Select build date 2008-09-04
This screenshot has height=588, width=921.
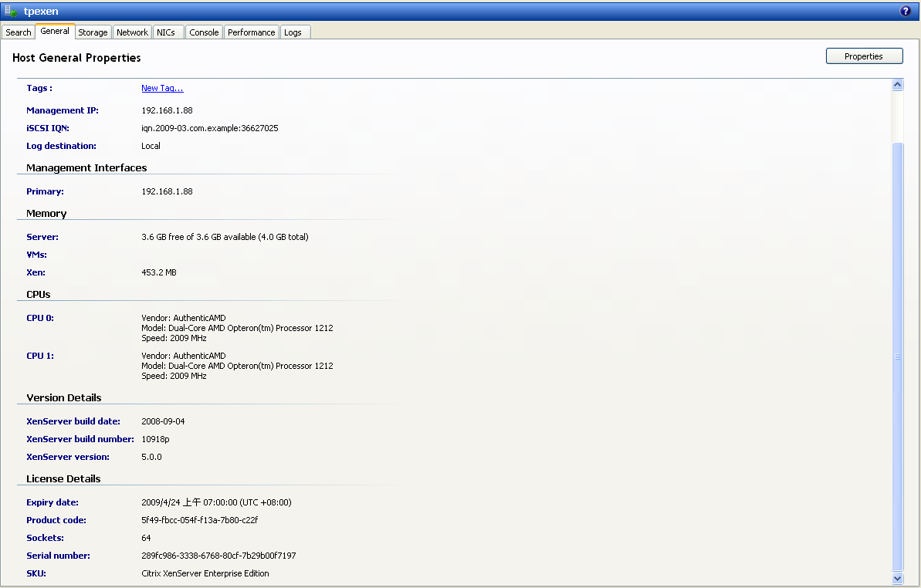(x=163, y=421)
